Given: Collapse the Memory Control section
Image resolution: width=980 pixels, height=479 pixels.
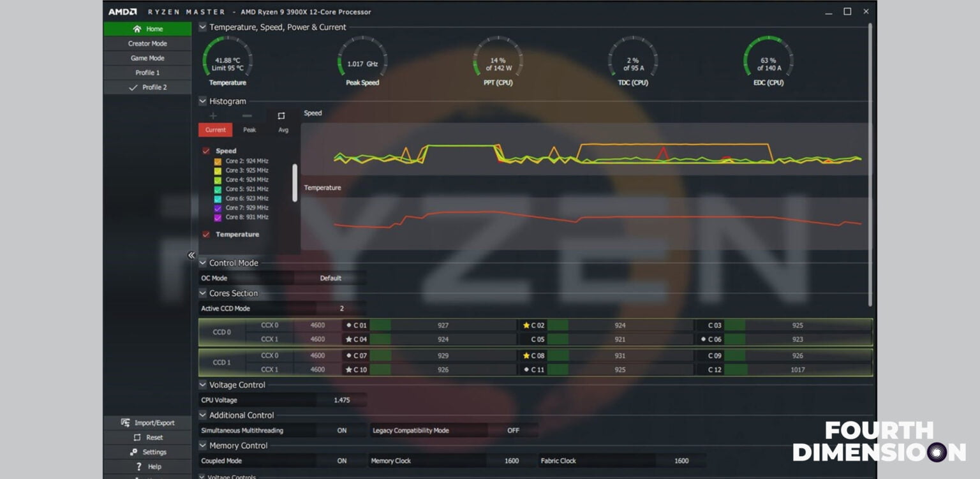Looking at the screenshot, I should click(x=202, y=445).
